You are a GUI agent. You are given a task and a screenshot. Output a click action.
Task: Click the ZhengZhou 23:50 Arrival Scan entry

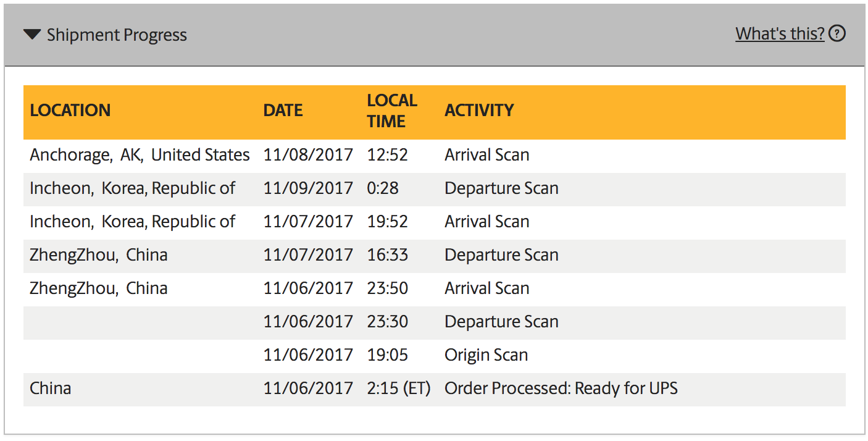pyautogui.click(x=435, y=288)
